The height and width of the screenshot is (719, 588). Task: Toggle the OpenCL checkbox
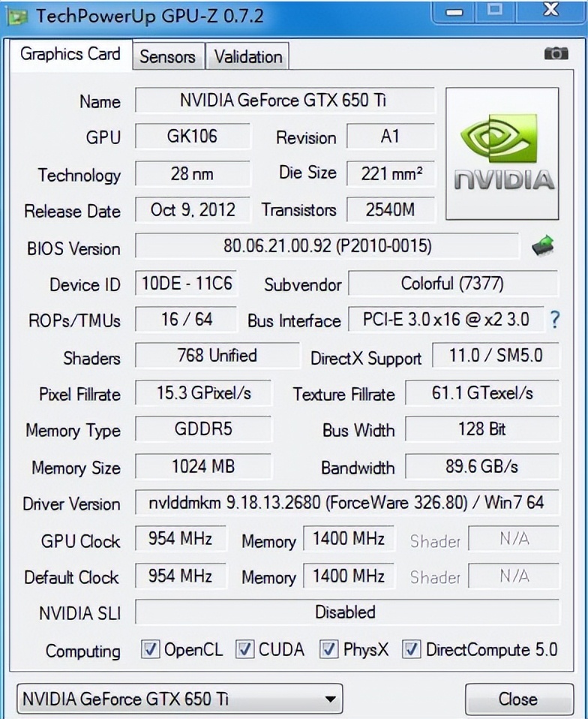(151, 649)
